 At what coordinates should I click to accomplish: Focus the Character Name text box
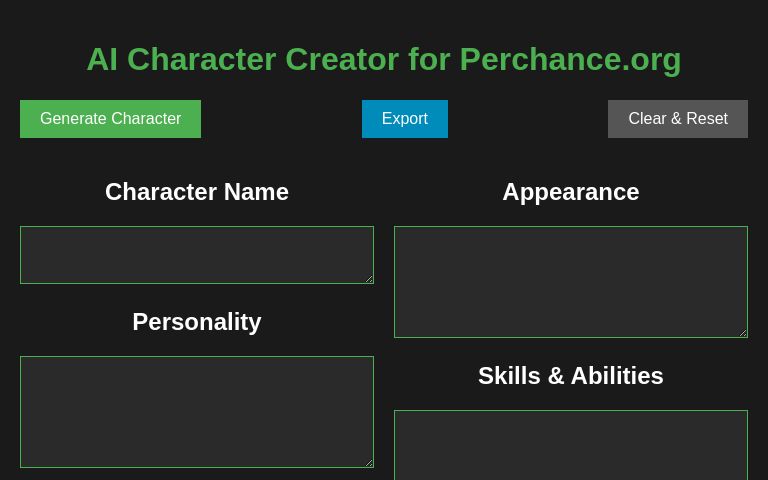click(196, 254)
